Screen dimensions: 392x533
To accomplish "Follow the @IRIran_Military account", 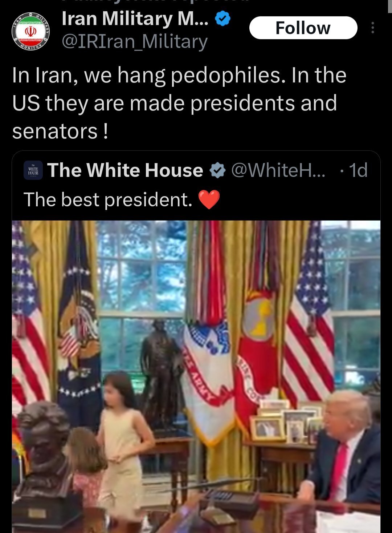I will pos(303,28).
